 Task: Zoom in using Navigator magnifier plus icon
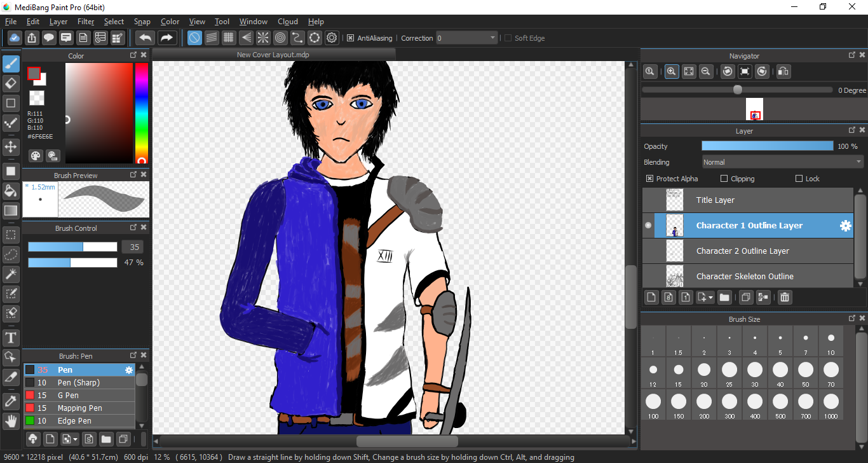point(671,72)
